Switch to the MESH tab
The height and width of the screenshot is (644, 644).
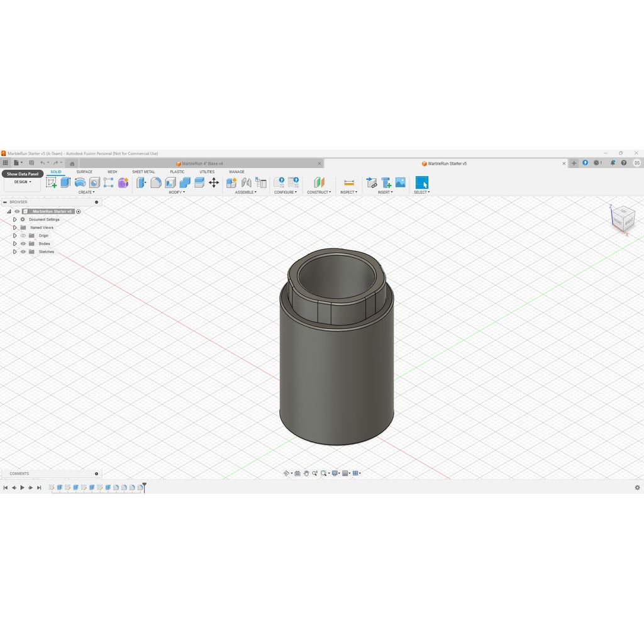(112, 172)
